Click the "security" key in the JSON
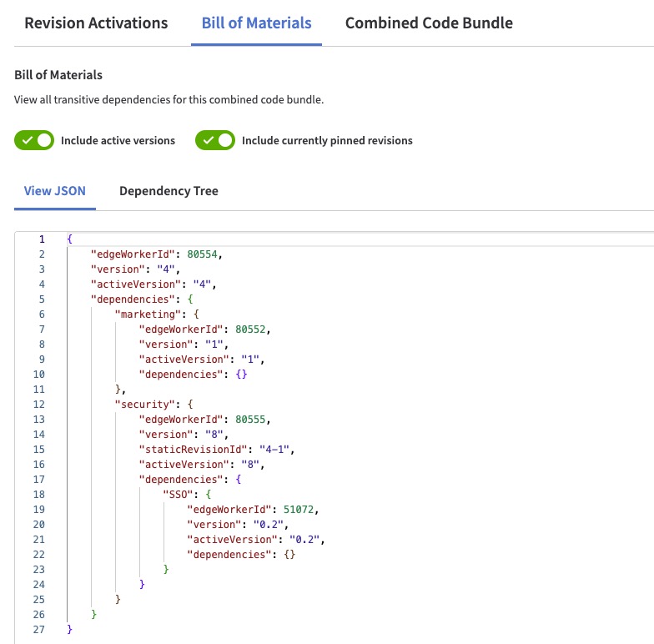Screen dimensions: 654x644 pos(140,405)
